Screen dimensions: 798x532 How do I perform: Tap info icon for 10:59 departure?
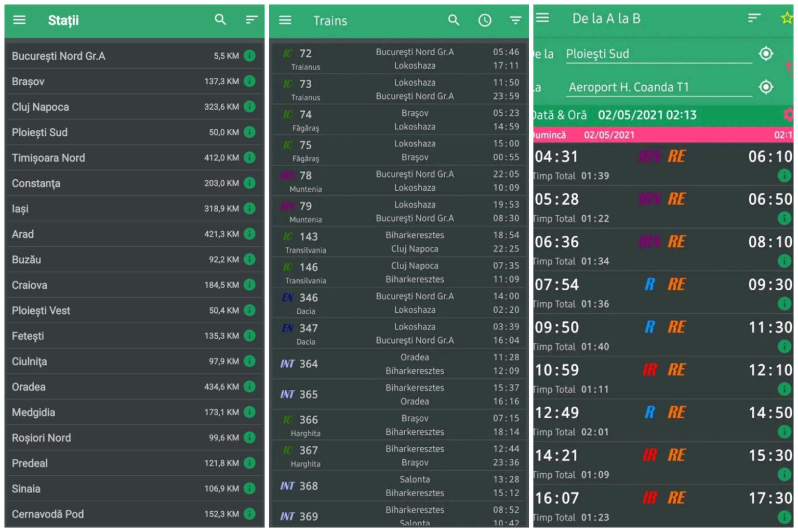[784, 389]
